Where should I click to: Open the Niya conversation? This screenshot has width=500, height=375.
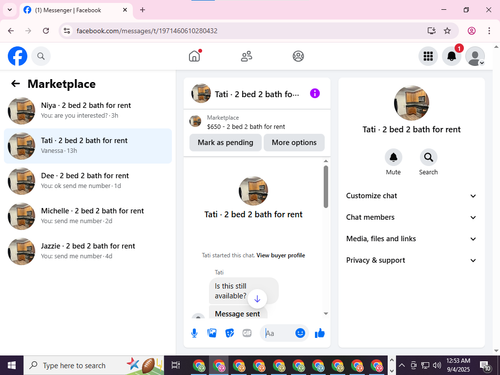tap(88, 111)
